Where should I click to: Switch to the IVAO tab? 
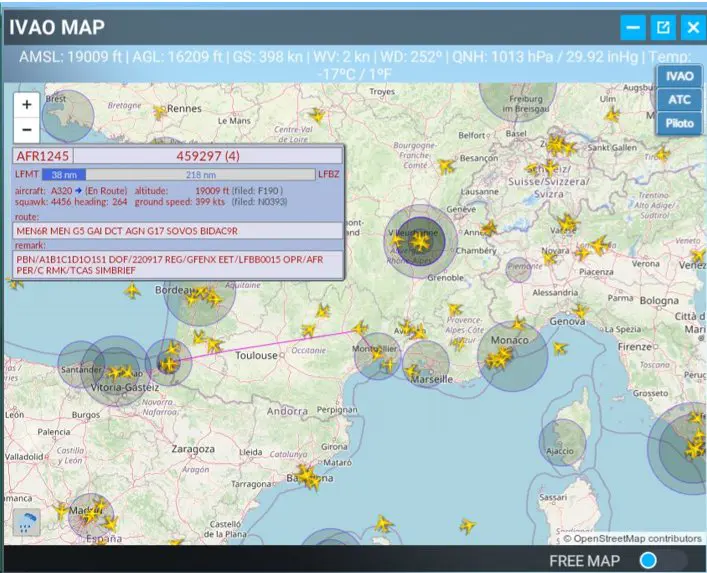679,76
